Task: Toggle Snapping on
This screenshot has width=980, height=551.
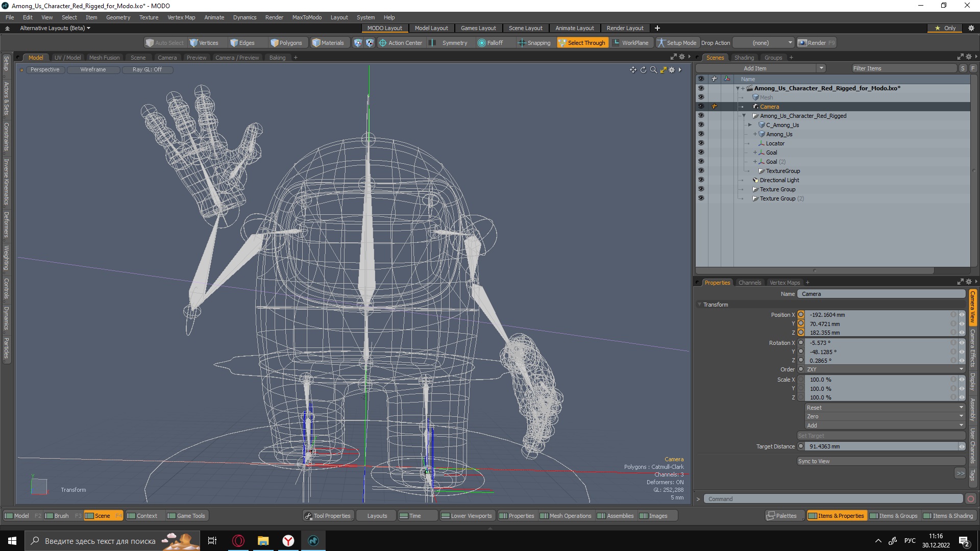Action: coord(534,43)
